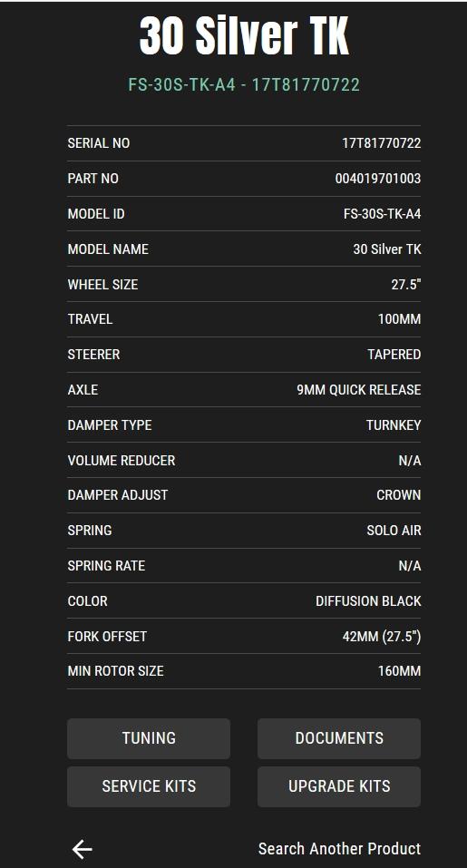Screen dimensions: 467x868
Task: Select the serial number value 17T81770722
Action: [x=381, y=143]
